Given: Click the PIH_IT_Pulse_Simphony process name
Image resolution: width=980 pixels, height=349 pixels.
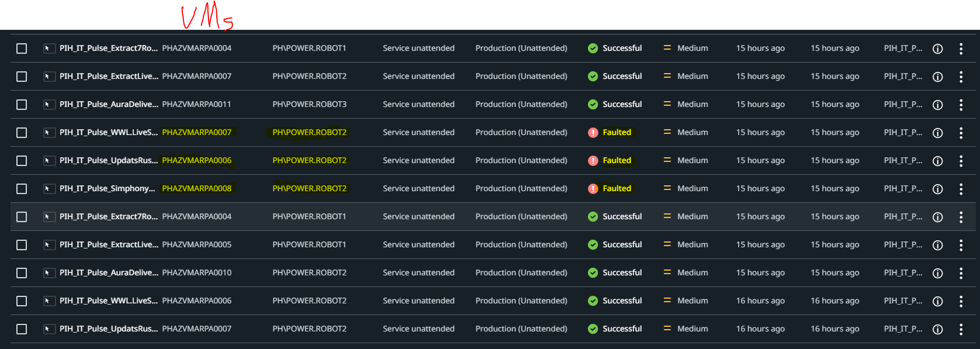Looking at the screenshot, I should (107, 188).
